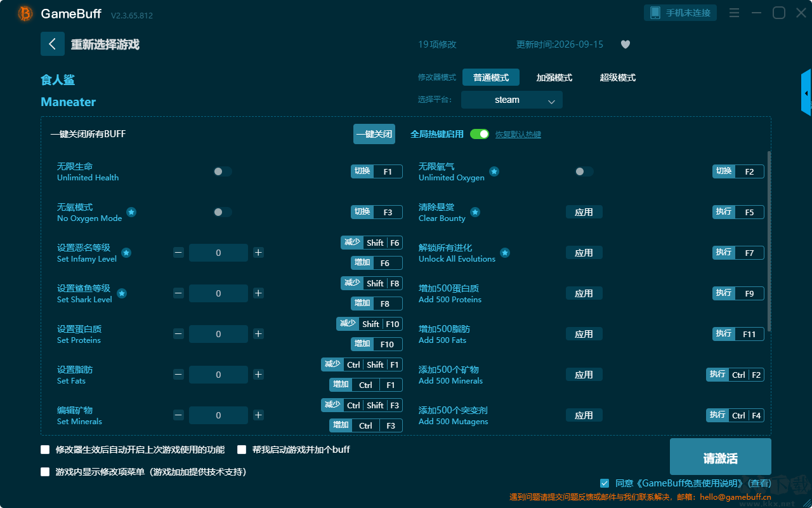The image size is (812, 508).
Task: Click the 编辑矿物 value input field
Action: [218, 415]
